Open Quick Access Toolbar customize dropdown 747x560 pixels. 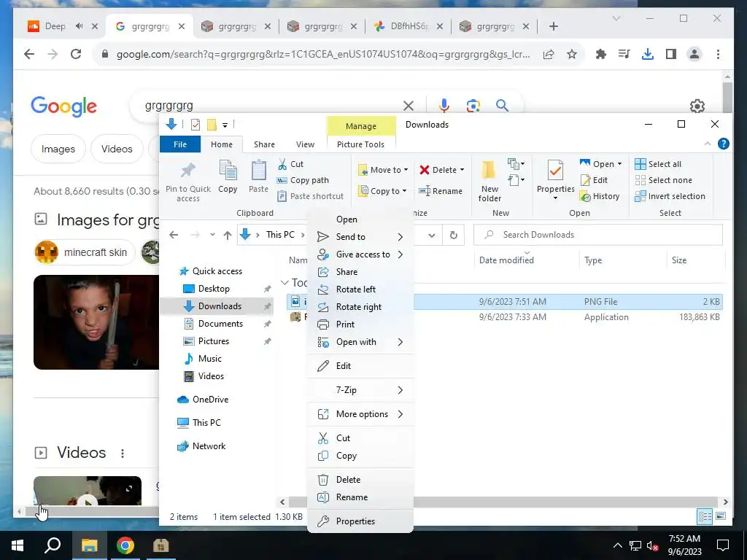pyautogui.click(x=225, y=125)
